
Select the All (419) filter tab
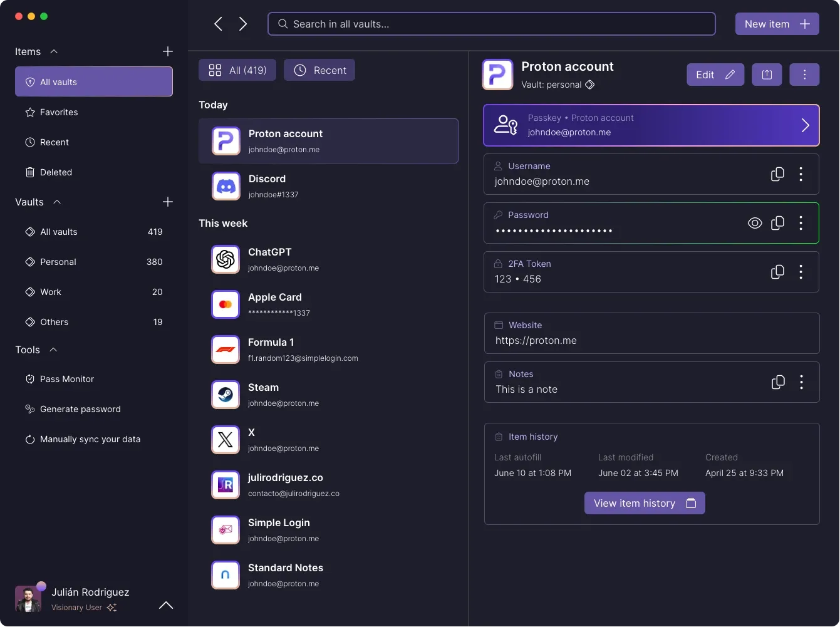[x=237, y=70]
